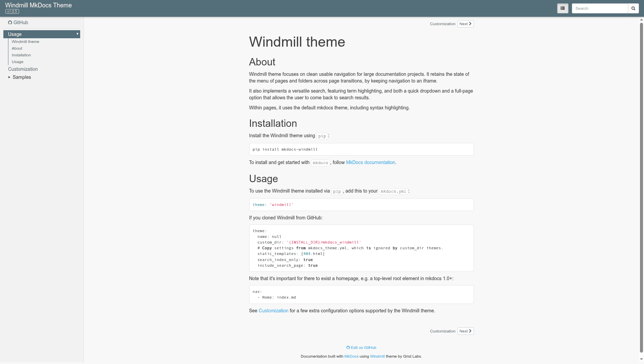Click the search magnifier button
The image size is (644, 364).
tap(633, 8)
